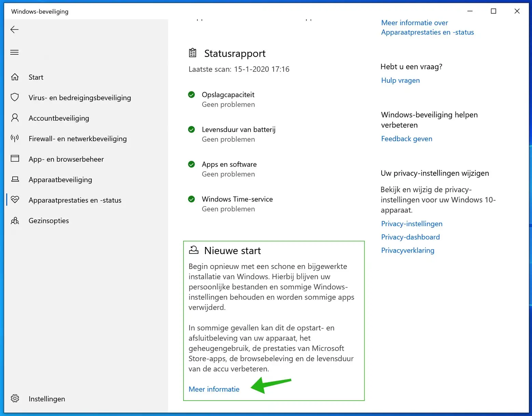
Task: Open Meer informatie over Apparaatprestaties link
Action: (427, 27)
